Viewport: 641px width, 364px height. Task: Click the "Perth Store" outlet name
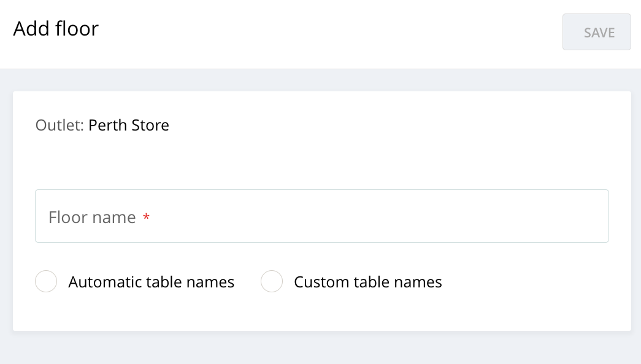tap(129, 125)
